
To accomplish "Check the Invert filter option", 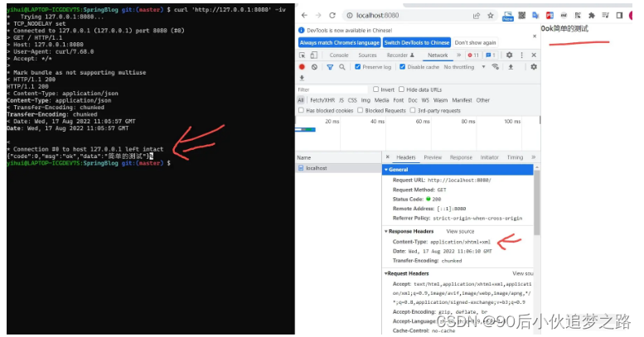I will pyautogui.click(x=375, y=89).
